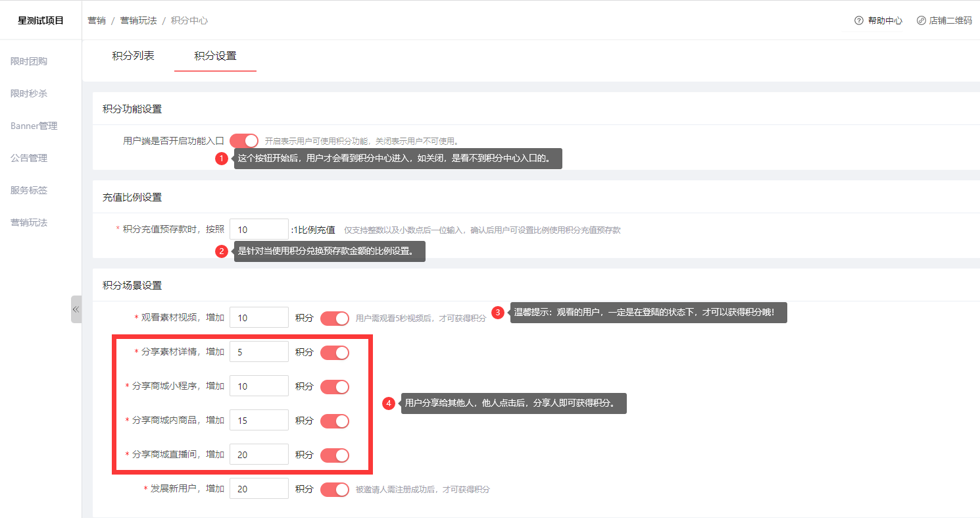Screen dimensions: 980x518
Task: Collapse the sidebar with the double-chevron handle
Action: pyautogui.click(x=76, y=309)
